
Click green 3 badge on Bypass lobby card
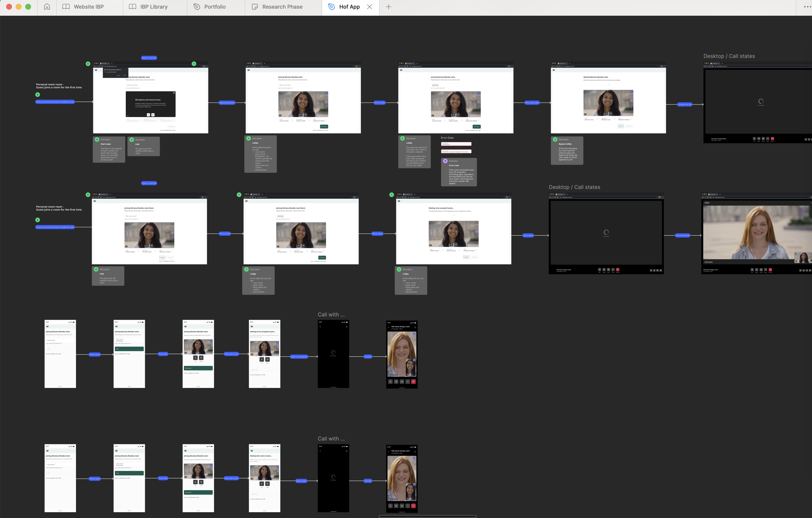tap(555, 140)
